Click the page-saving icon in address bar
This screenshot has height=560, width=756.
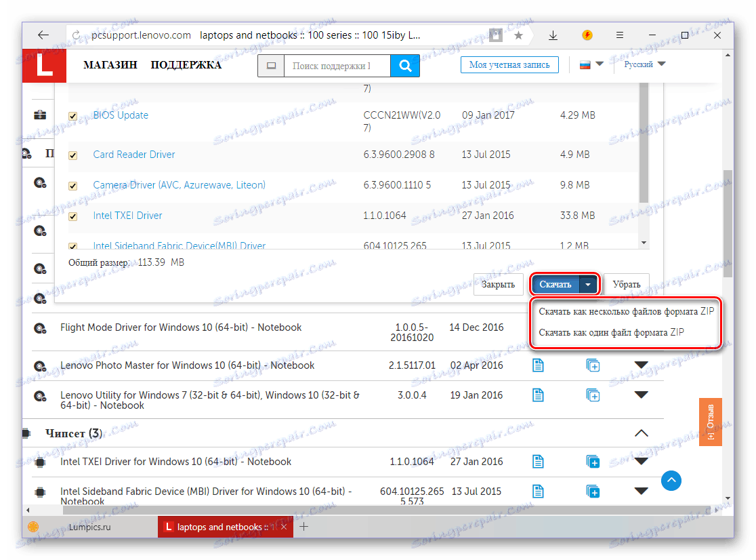[x=496, y=35]
